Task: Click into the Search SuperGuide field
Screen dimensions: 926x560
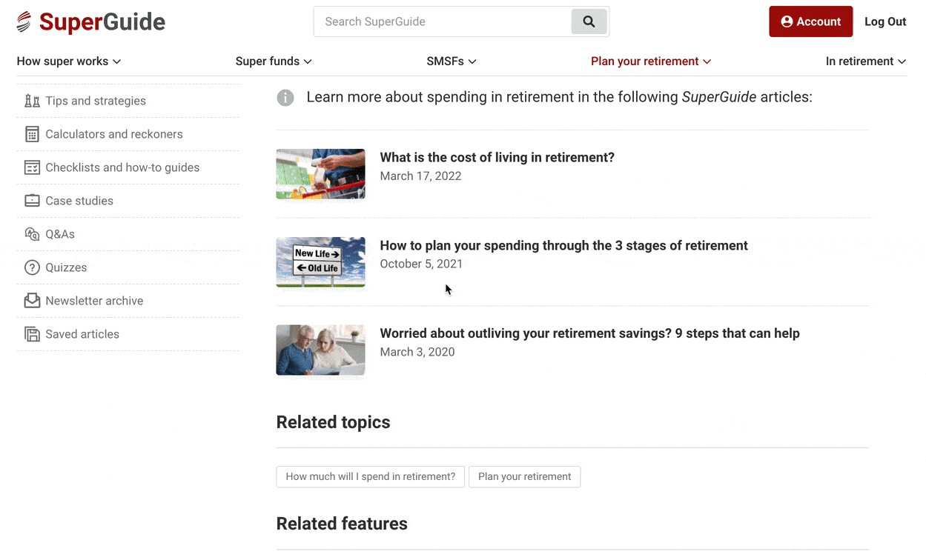Action: pos(443,21)
